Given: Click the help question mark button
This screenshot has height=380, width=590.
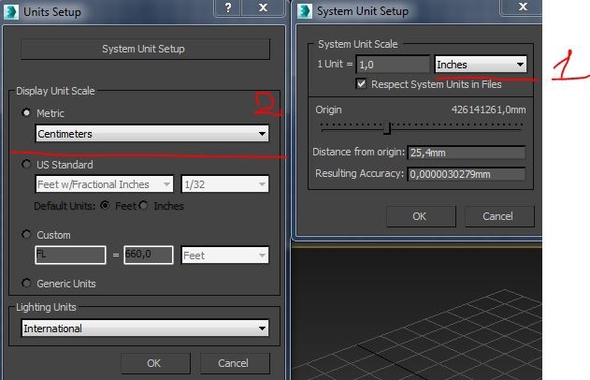Looking at the screenshot, I should (x=228, y=8).
